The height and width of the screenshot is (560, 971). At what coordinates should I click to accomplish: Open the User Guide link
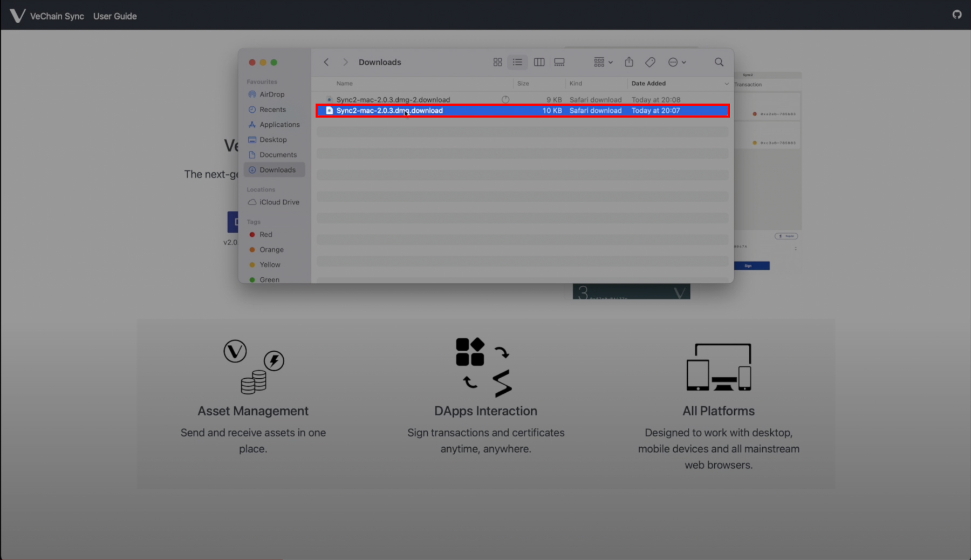click(x=115, y=16)
